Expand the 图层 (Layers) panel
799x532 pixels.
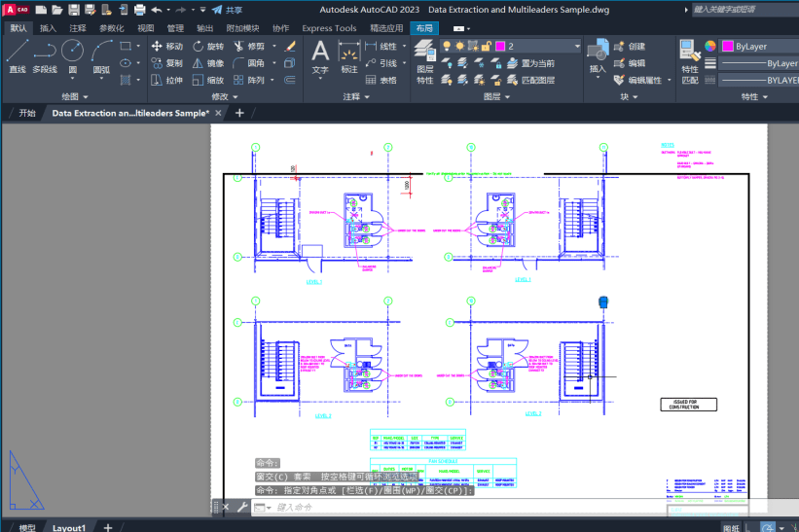(496, 96)
